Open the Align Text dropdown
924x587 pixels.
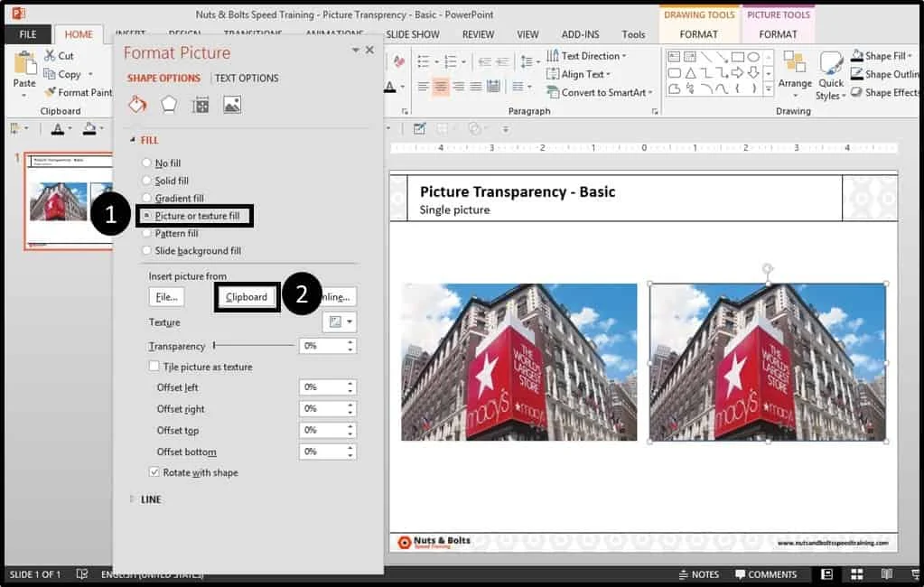(578, 74)
